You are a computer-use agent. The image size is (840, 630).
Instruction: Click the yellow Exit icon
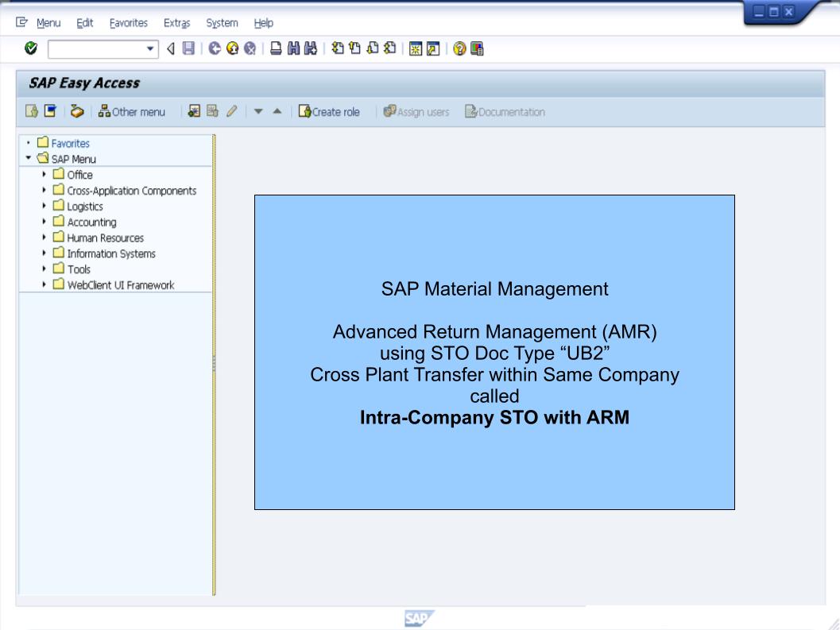[233, 48]
